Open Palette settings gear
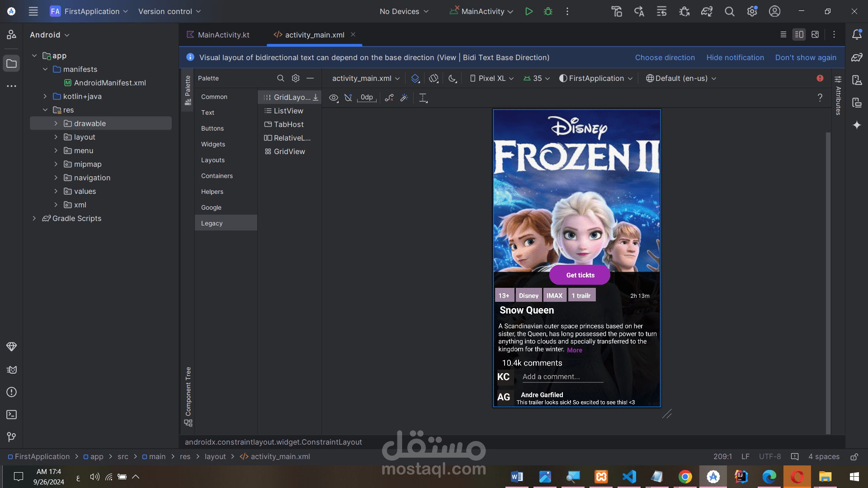 tap(296, 78)
